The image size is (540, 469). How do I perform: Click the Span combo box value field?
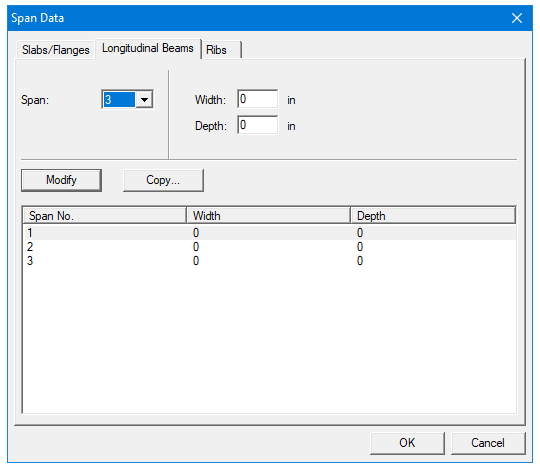point(119,100)
